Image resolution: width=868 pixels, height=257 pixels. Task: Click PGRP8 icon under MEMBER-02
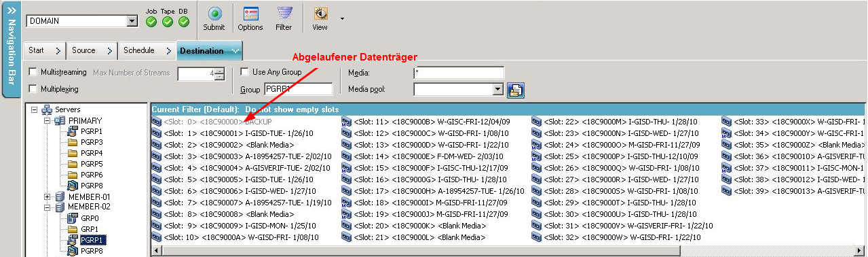tap(73, 250)
